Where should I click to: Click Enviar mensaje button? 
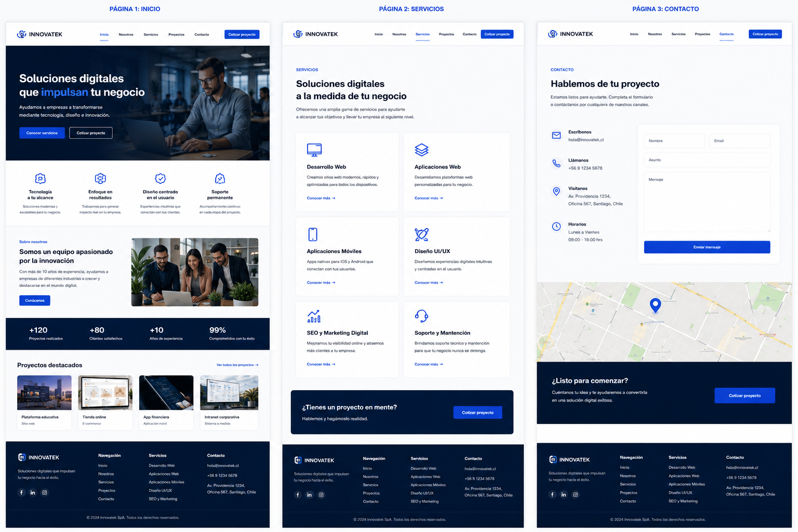click(707, 247)
